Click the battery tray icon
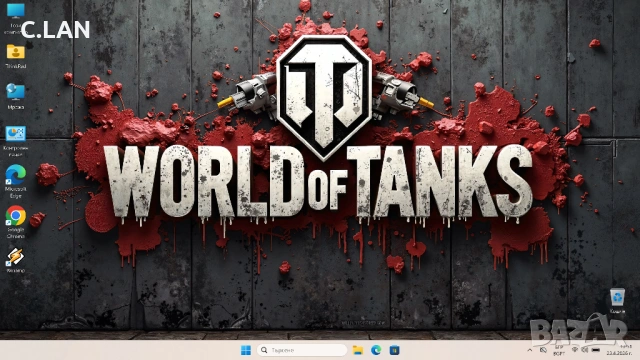 [x=596, y=350]
